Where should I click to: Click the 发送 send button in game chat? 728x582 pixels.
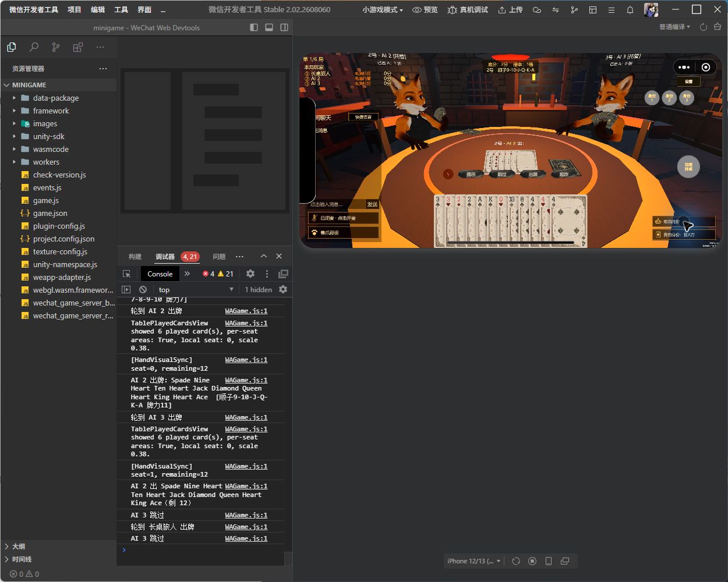tap(372, 204)
